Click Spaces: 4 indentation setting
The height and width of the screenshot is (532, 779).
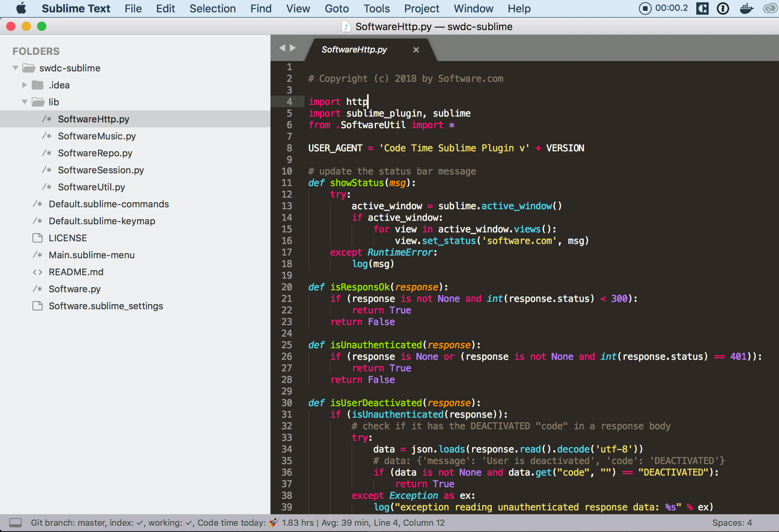[x=732, y=523]
